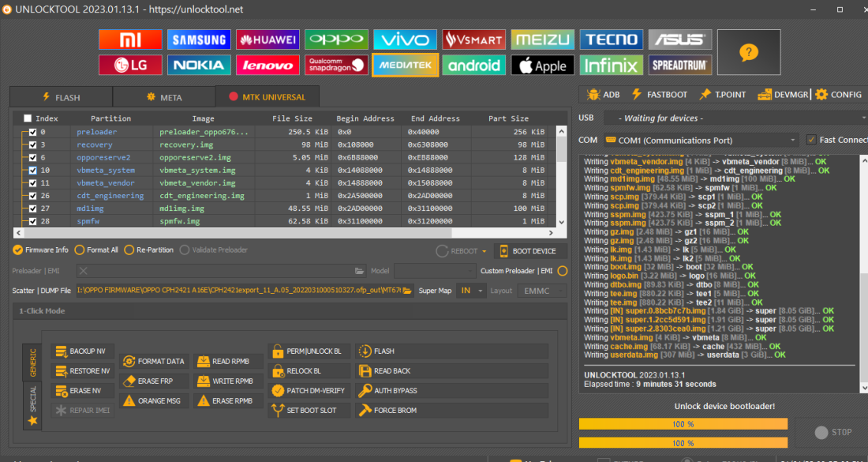Switch to the FLASH tab
Viewport: 868px width, 462px height.
tap(61, 97)
